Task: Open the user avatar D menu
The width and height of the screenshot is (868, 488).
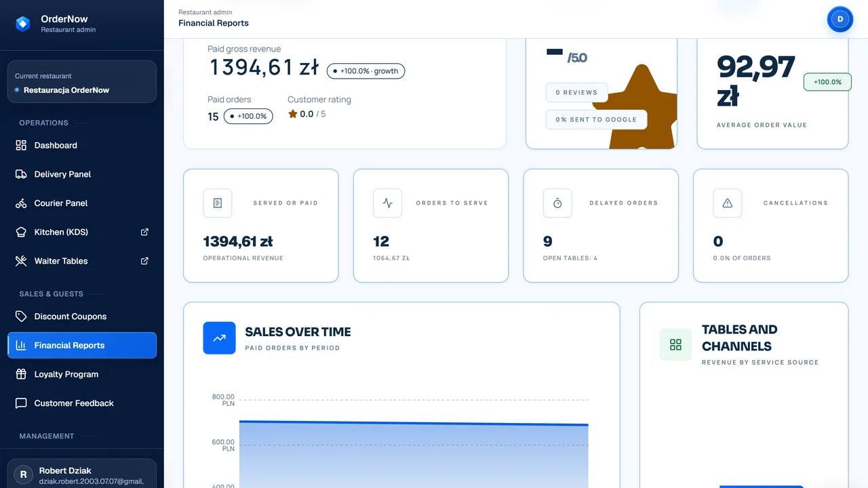Action: coord(840,19)
